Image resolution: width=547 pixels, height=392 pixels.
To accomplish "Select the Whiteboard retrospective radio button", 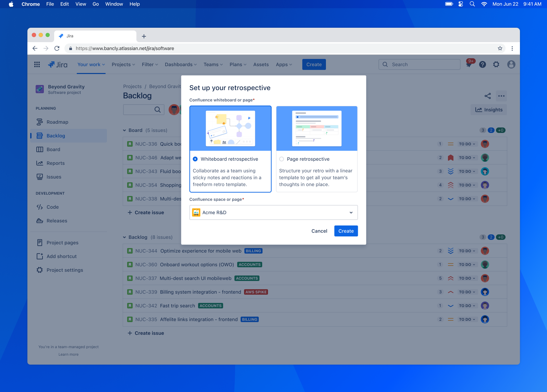I will [x=195, y=159].
